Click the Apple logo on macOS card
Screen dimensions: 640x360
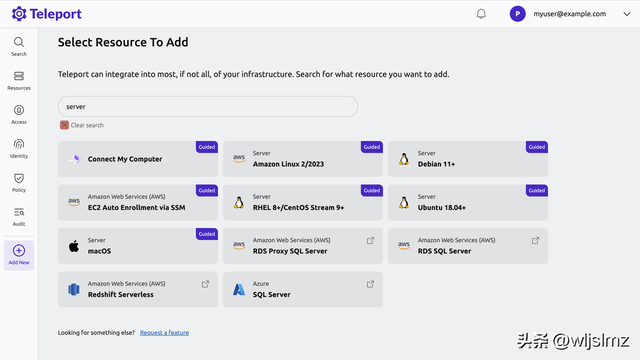pyautogui.click(x=74, y=246)
